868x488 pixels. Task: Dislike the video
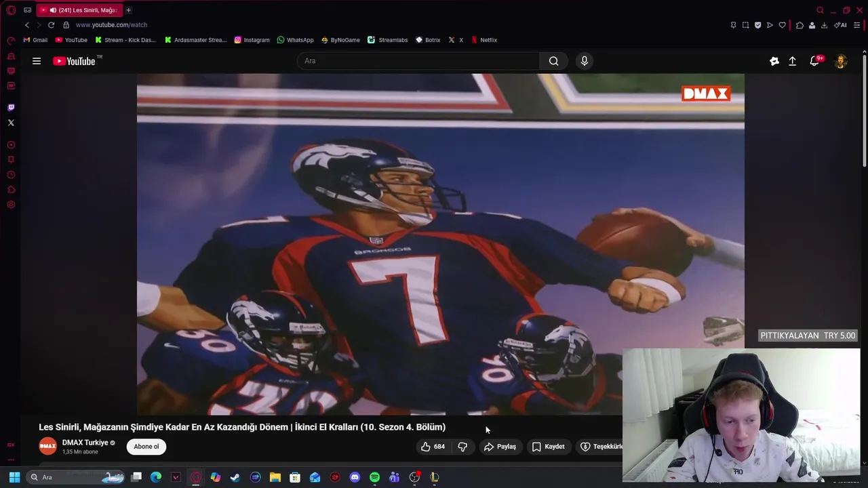point(462,447)
